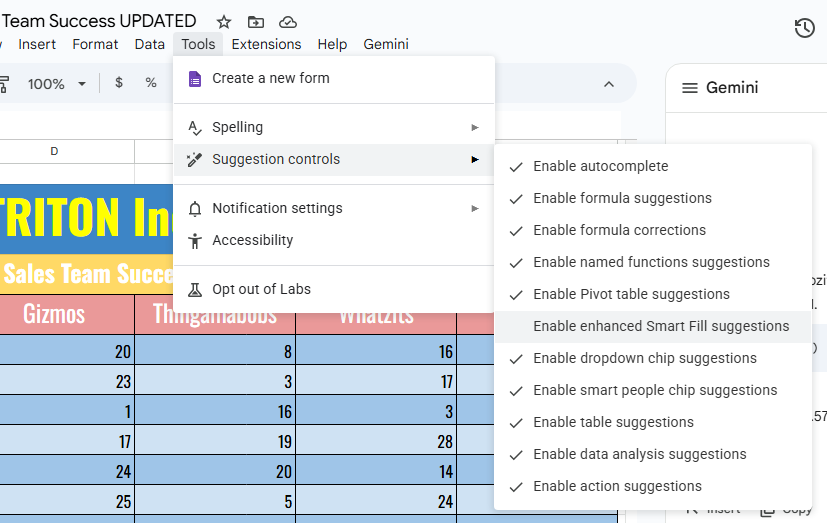Check the cloud save status icon
827x523 pixels.
(x=288, y=22)
